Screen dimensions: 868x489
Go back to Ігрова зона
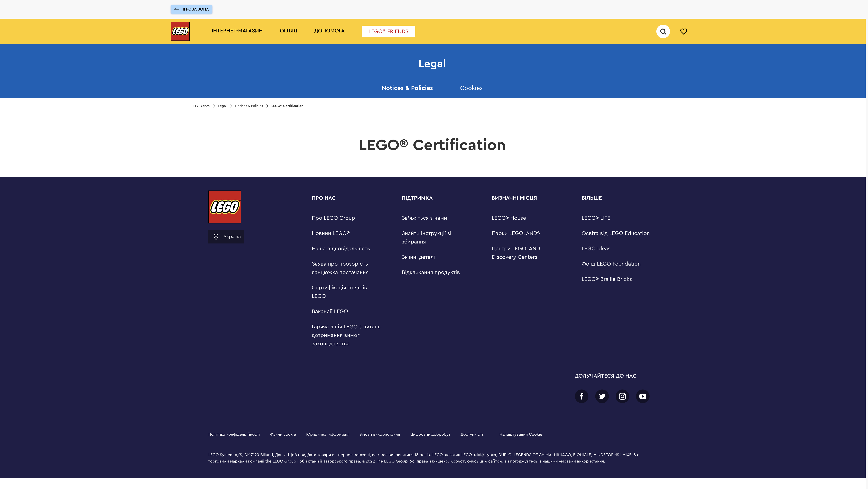(191, 9)
